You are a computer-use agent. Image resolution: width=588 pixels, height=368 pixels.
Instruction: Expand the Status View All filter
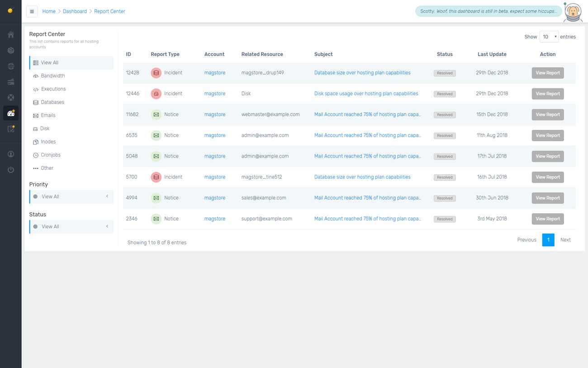pyautogui.click(x=71, y=226)
